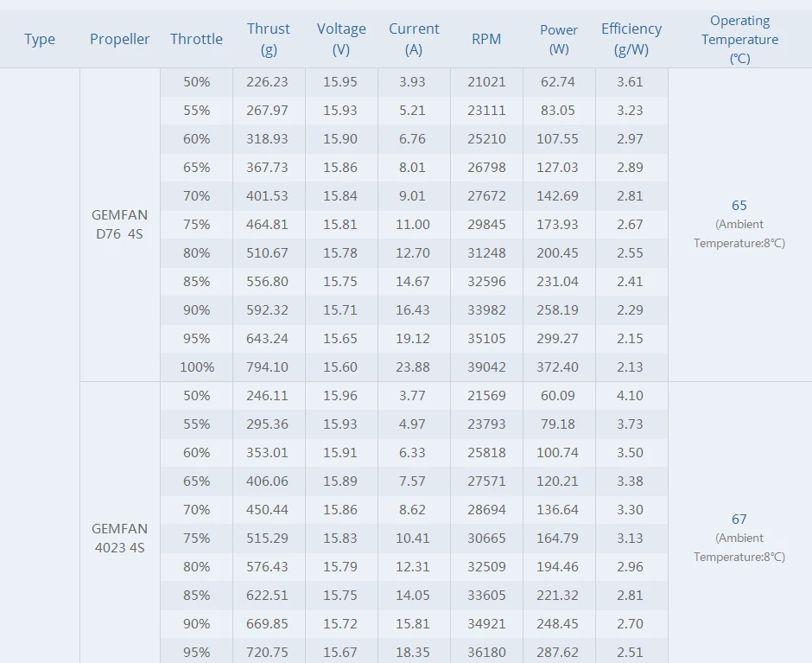The width and height of the screenshot is (812, 663).
Task: Click the Throttle column header
Action: (196, 39)
